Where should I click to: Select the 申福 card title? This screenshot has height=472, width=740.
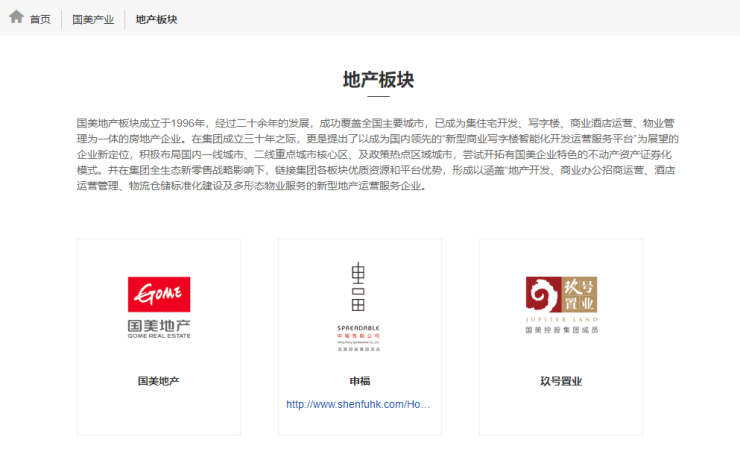click(359, 381)
